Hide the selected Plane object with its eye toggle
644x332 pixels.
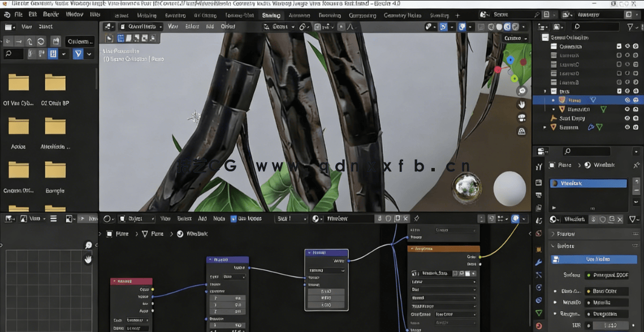tap(627, 100)
